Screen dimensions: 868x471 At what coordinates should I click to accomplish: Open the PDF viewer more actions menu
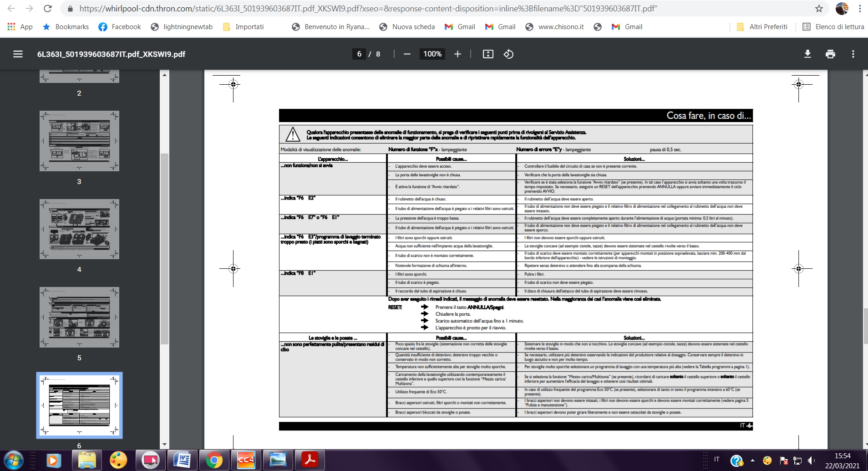(853, 54)
